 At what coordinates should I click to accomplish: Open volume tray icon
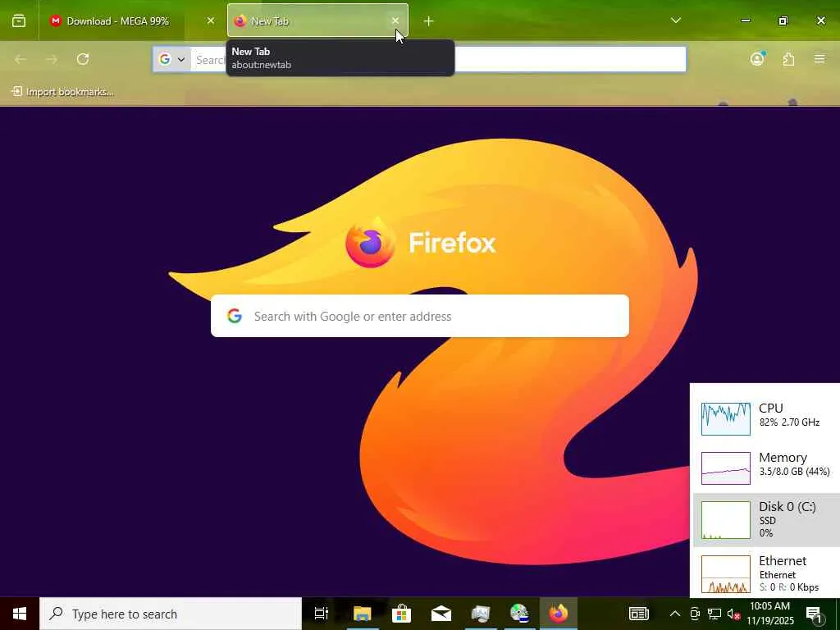pos(733,614)
